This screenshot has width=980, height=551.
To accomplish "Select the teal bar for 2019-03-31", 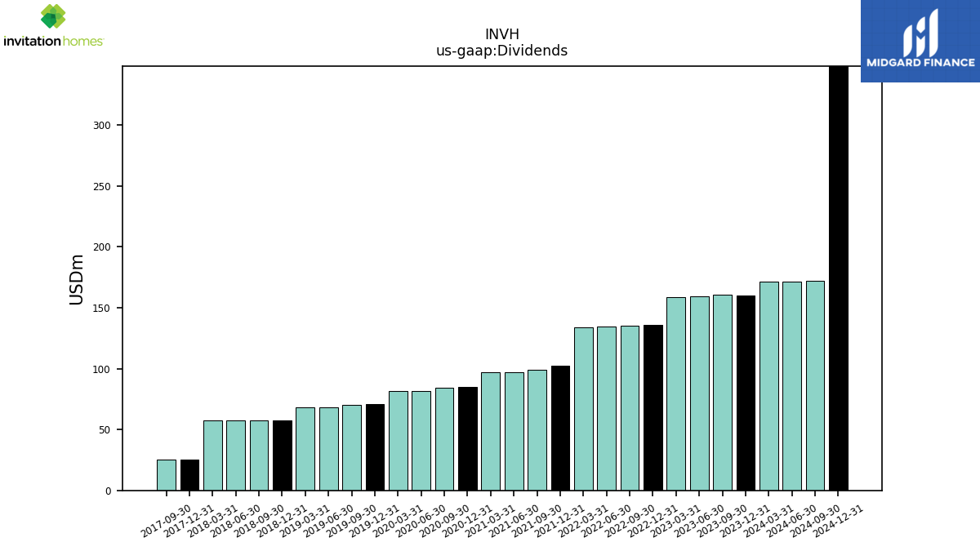I will tap(305, 449).
